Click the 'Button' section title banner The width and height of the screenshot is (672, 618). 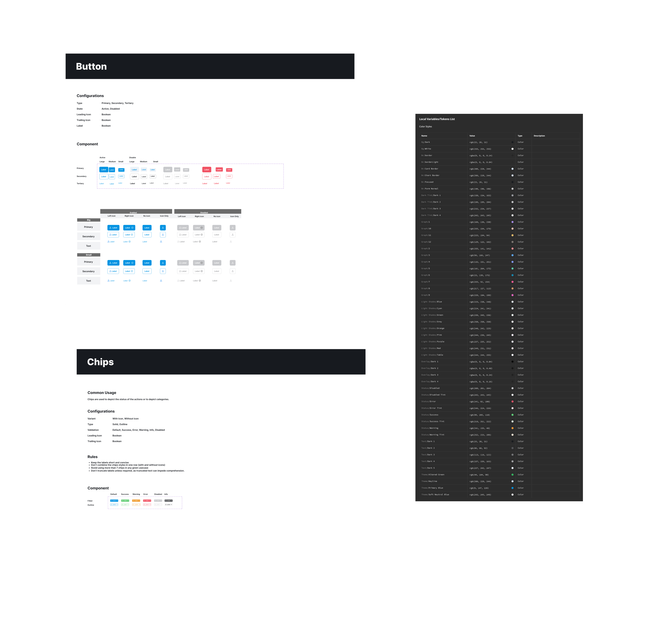tap(210, 66)
